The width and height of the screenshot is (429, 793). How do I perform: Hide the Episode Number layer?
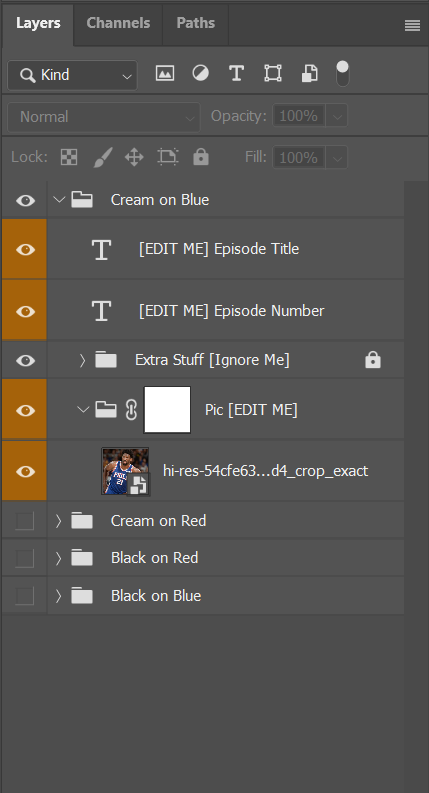25,311
